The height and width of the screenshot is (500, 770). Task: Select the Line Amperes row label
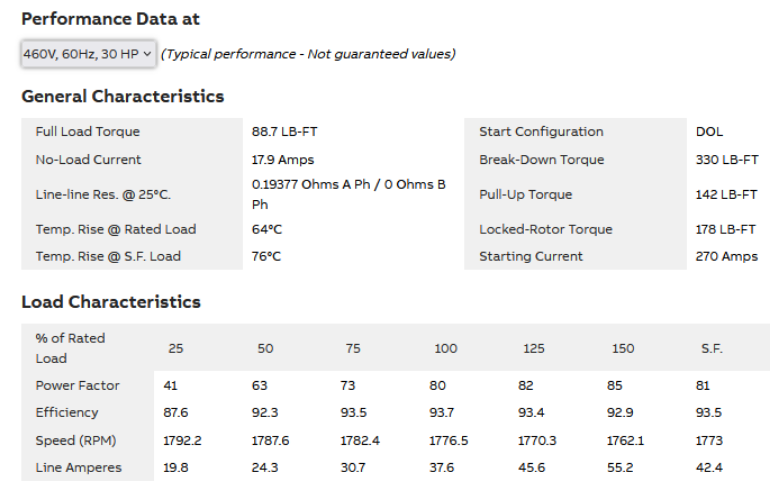78,467
